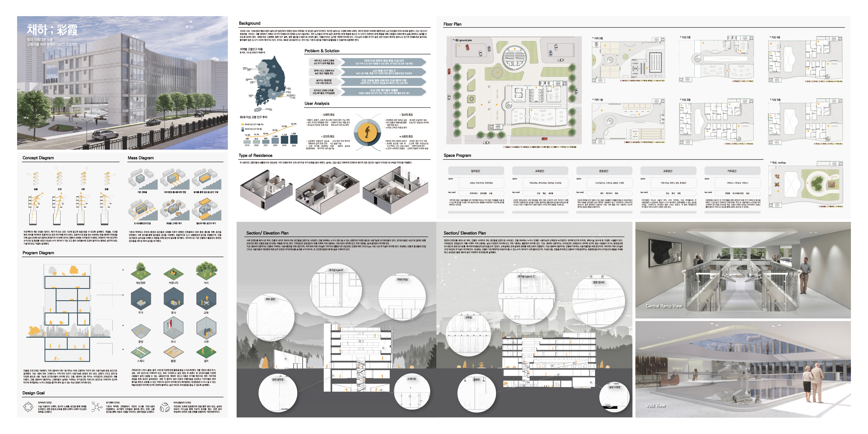Click the 재하 ; 彩霞 exterior render image
The image size is (868, 434).
[x=122, y=82]
